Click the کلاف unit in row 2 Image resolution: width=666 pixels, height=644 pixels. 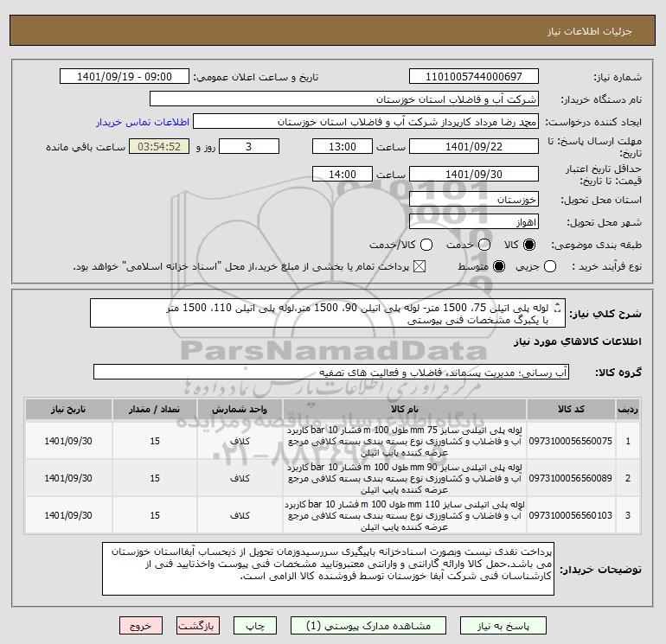[x=240, y=478]
